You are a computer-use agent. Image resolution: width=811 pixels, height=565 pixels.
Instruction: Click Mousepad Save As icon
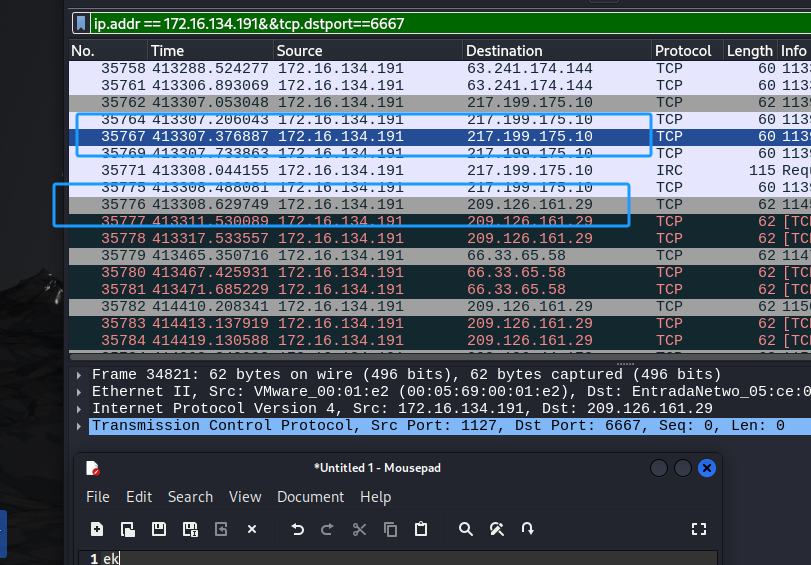click(x=190, y=529)
